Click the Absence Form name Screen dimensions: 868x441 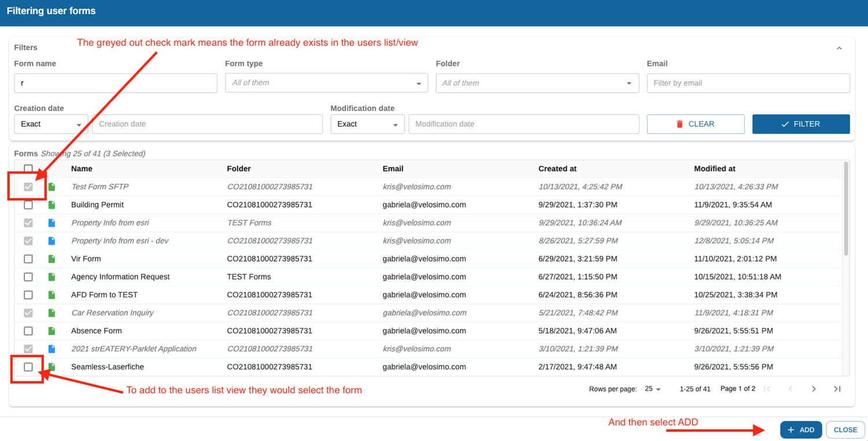(x=97, y=331)
